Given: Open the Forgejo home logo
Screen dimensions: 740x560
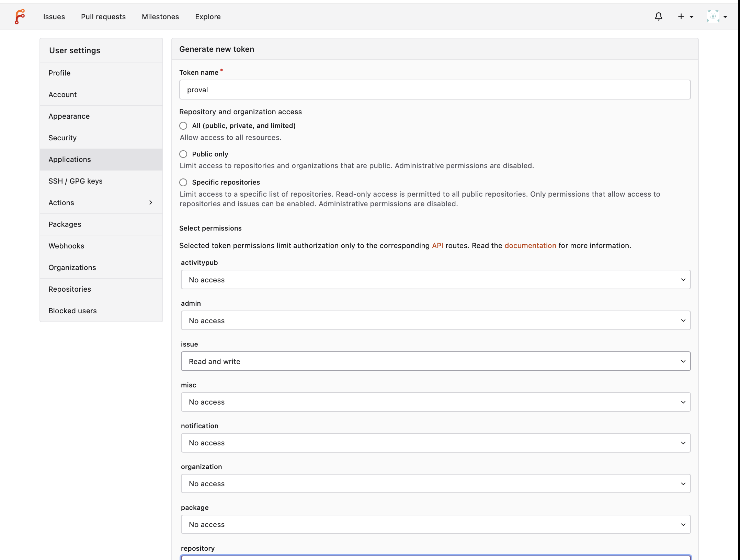Looking at the screenshot, I should (x=20, y=16).
